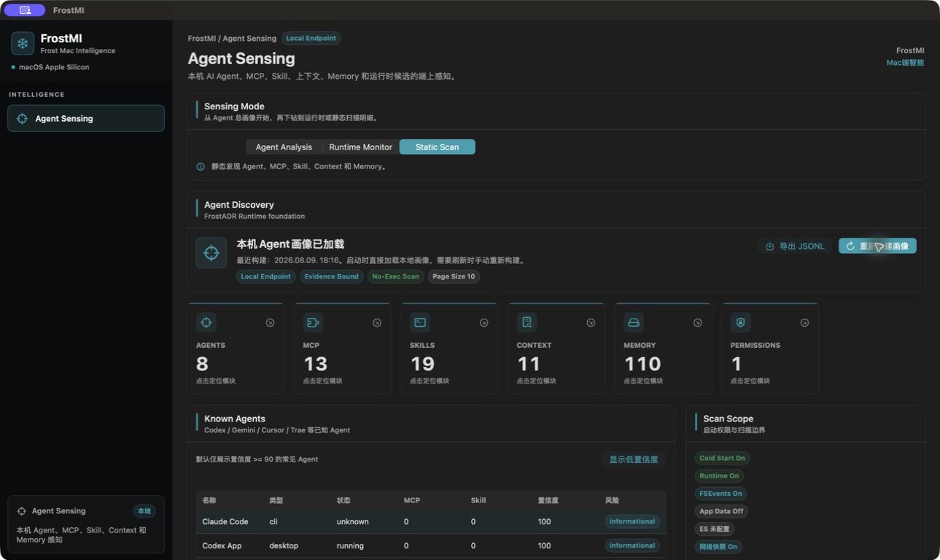Click the Local Endpoint tag under Agent Discovery
940x560 pixels.
click(265, 276)
